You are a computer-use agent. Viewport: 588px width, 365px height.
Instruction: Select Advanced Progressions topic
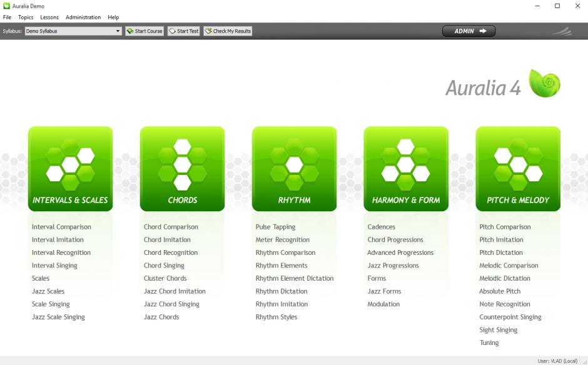pyautogui.click(x=400, y=253)
